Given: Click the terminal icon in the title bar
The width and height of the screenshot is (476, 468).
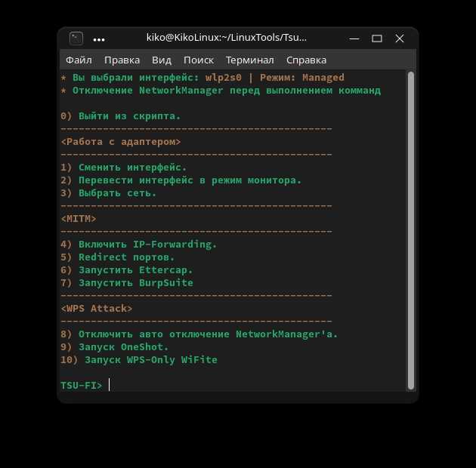Looking at the screenshot, I should click(76, 38).
